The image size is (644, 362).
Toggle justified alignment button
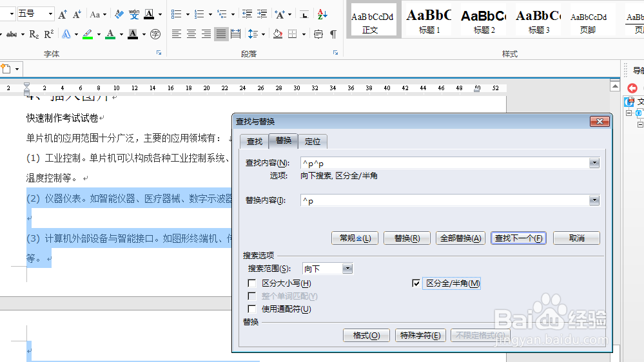tap(221, 34)
